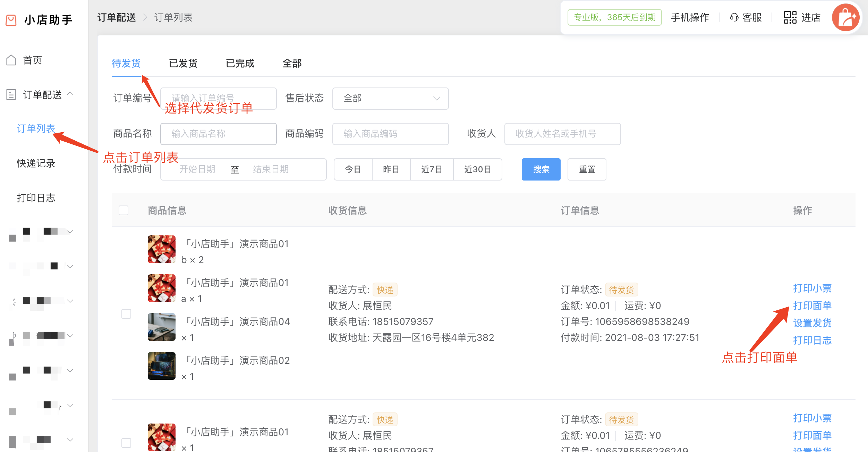The height and width of the screenshot is (452, 868).
Task: Expand the sixth blurred sidebar menu chevron
Action: (70, 405)
